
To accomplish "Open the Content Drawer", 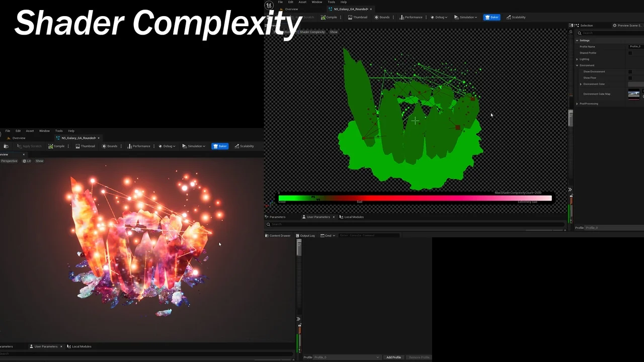I will click(x=278, y=235).
